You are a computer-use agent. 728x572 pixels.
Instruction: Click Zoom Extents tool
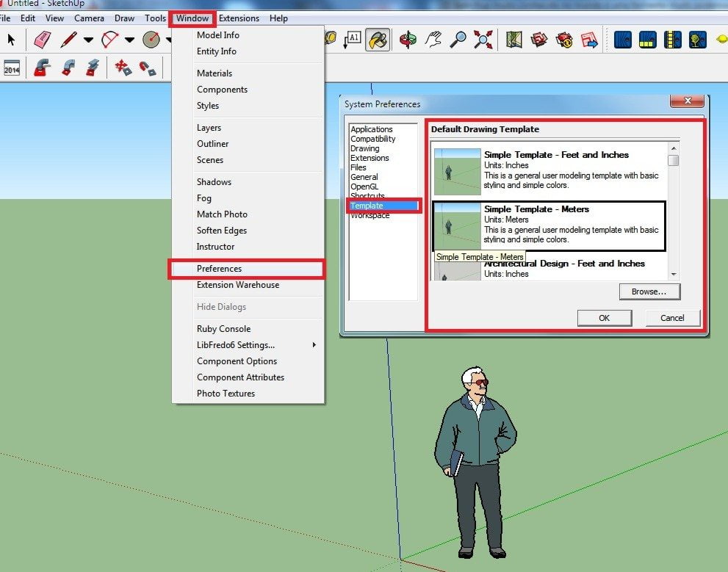click(x=483, y=40)
